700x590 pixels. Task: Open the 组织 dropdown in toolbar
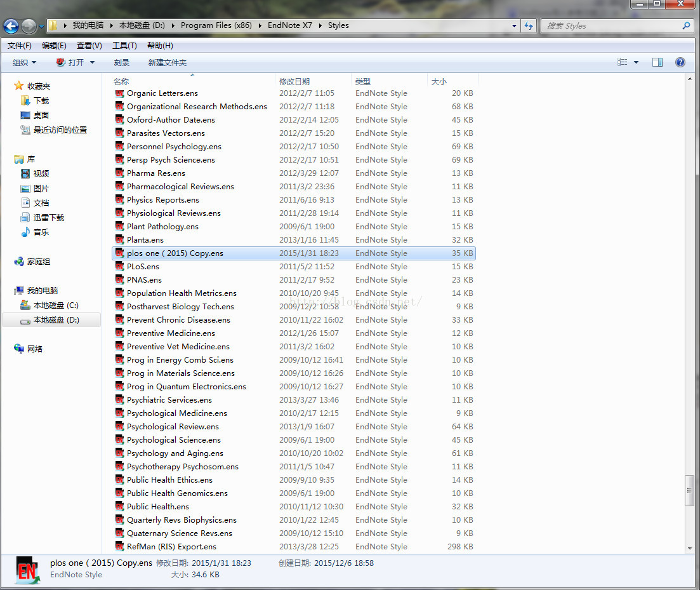(x=25, y=62)
